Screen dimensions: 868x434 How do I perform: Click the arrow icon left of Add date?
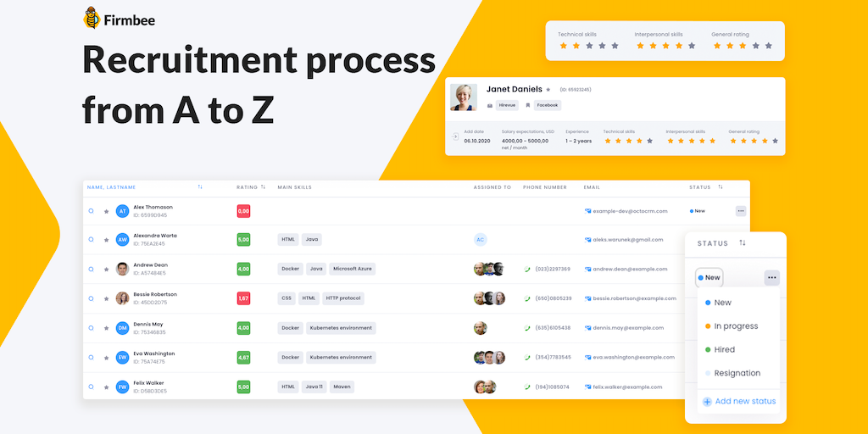(455, 136)
